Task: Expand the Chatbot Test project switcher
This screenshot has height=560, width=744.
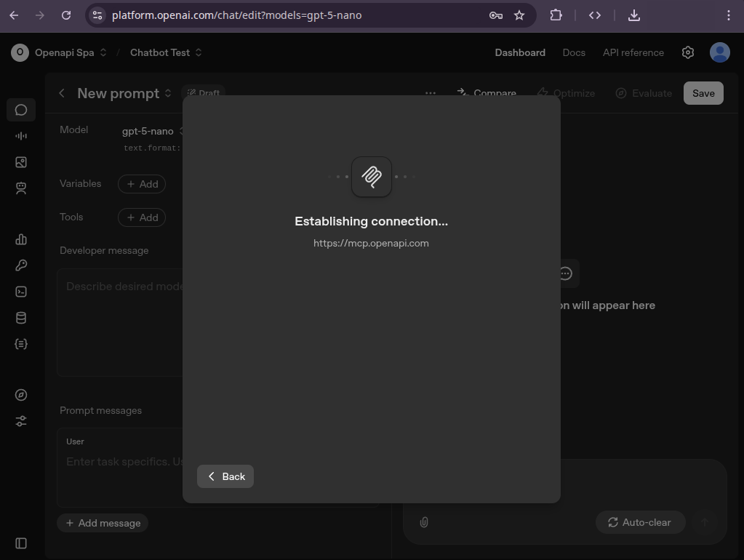Action: click(x=166, y=52)
